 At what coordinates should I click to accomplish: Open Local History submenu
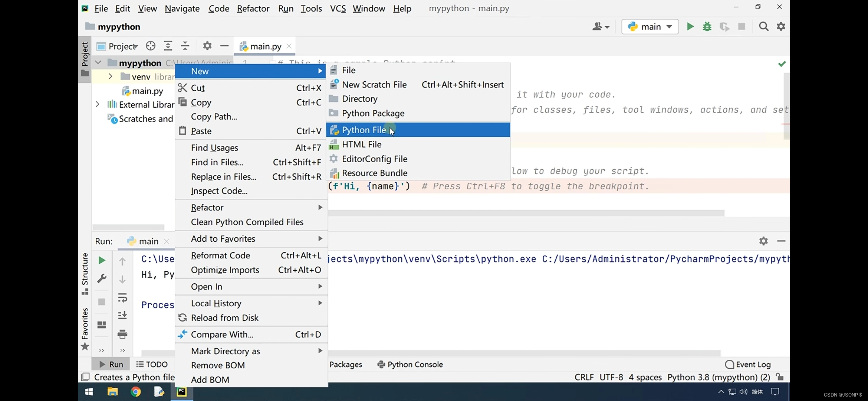click(x=251, y=303)
